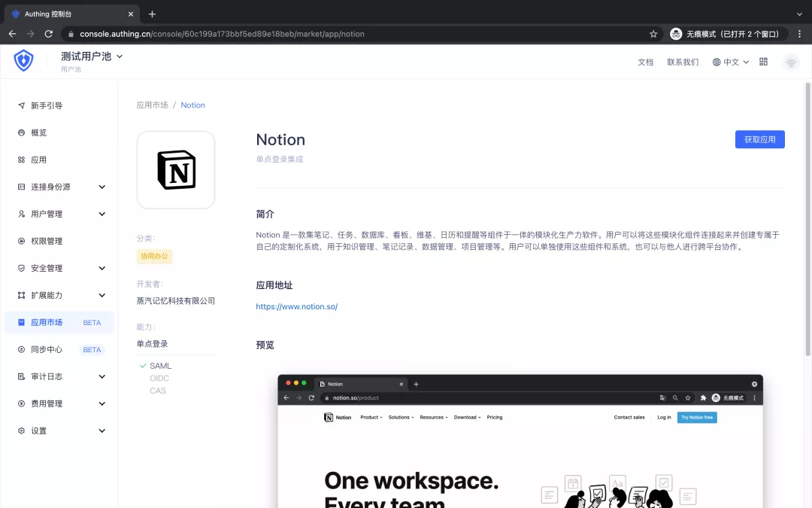Image resolution: width=812 pixels, height=508 pixels.
Task: Click the developer name 蒸汽记忆科技有限公司
Action: [175, 300]
